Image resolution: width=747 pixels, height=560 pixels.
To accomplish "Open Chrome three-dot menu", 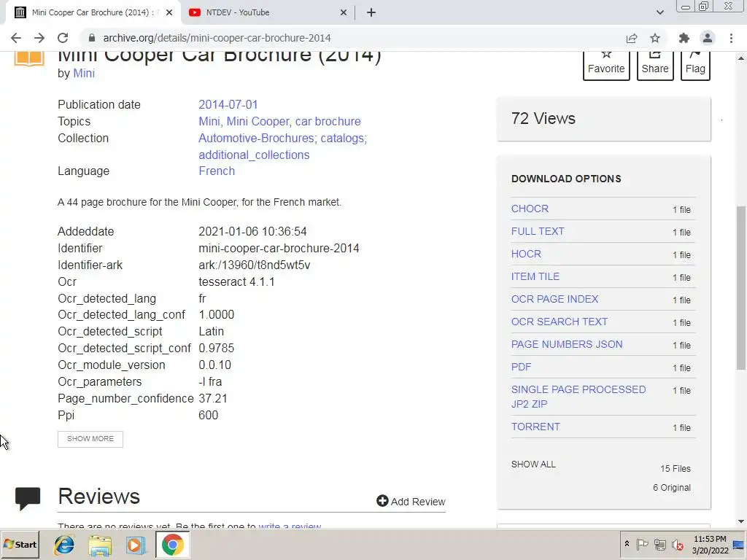I will pyautogui.click(x=731, y=38).
